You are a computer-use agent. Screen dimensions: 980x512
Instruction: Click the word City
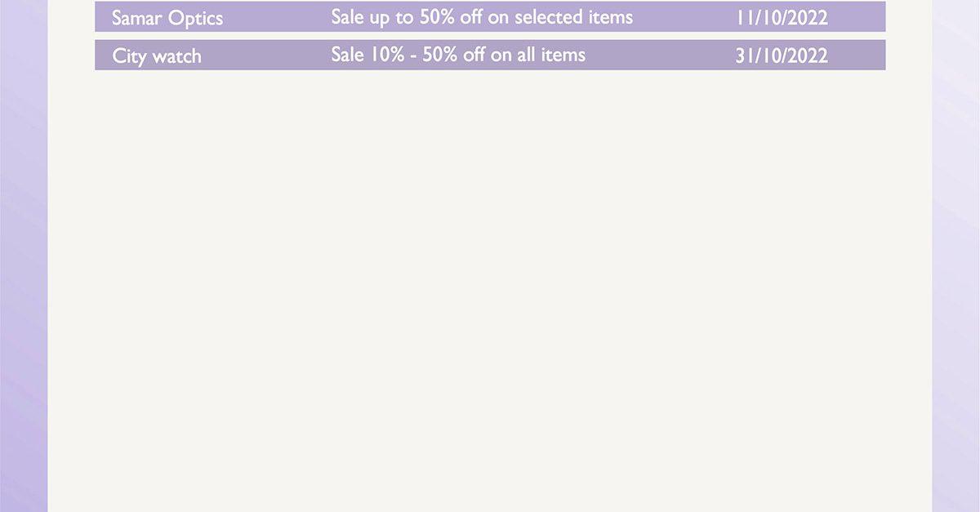(129, 56)
